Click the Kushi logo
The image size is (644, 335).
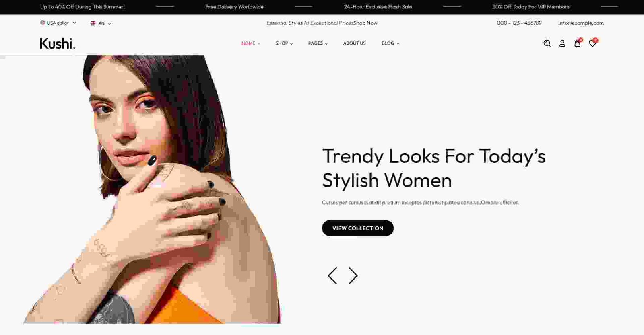pyautogui.click(x=58, y=43)
